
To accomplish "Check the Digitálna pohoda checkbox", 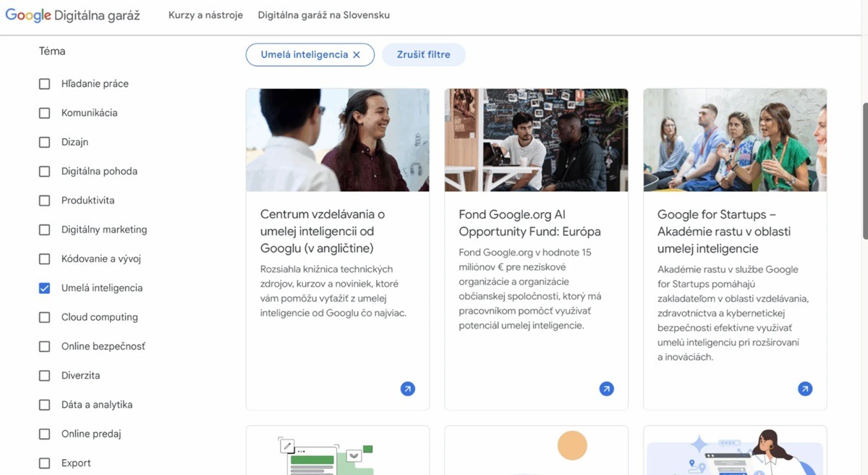I will coord(45,172).
